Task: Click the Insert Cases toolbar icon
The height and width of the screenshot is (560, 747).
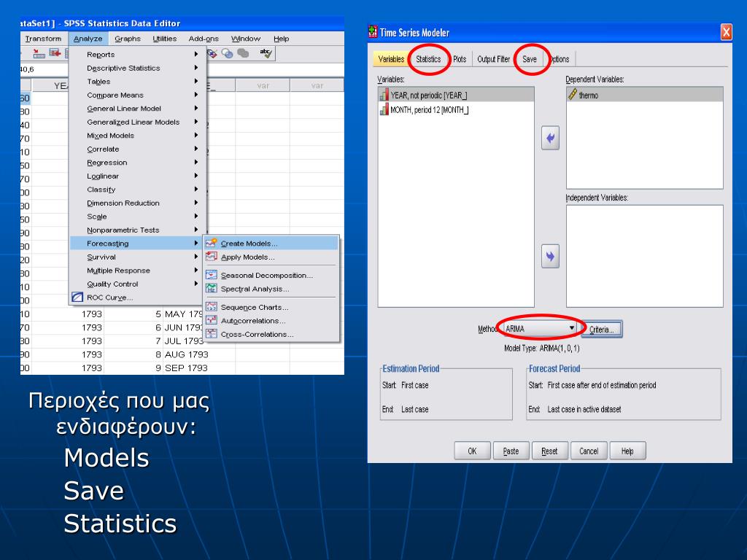Action: click(39, 53)
